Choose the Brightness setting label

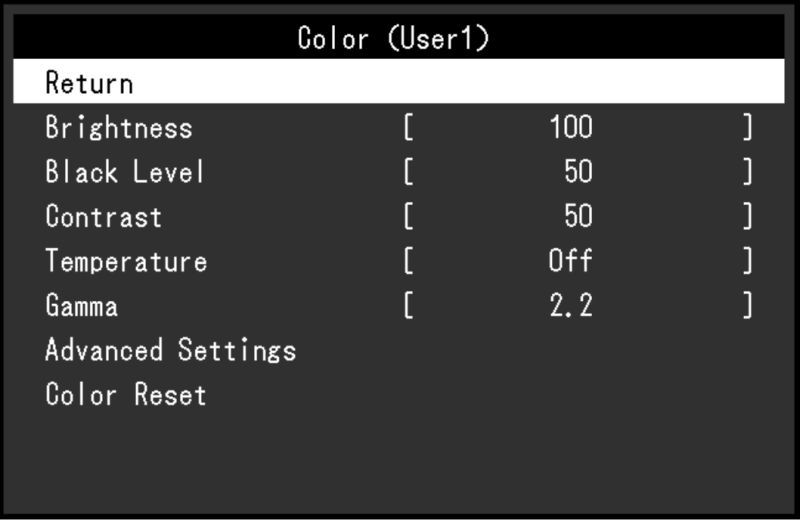click(119, 127)
